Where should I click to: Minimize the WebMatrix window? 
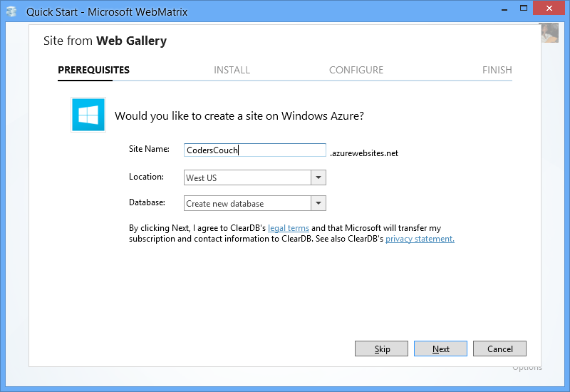tap(504, 9)
